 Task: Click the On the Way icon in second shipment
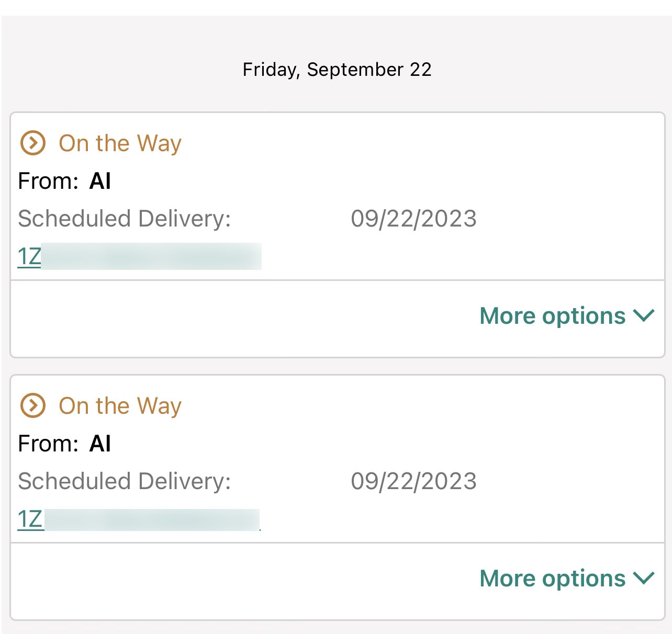coord(32,405)
